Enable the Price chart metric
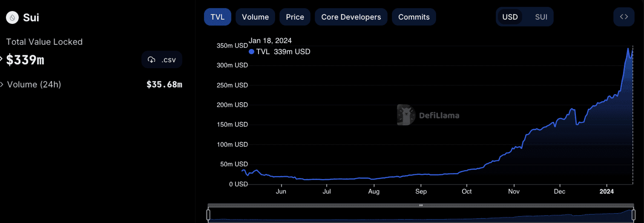This screenshot has width=644, height=223. pos(295,17)
